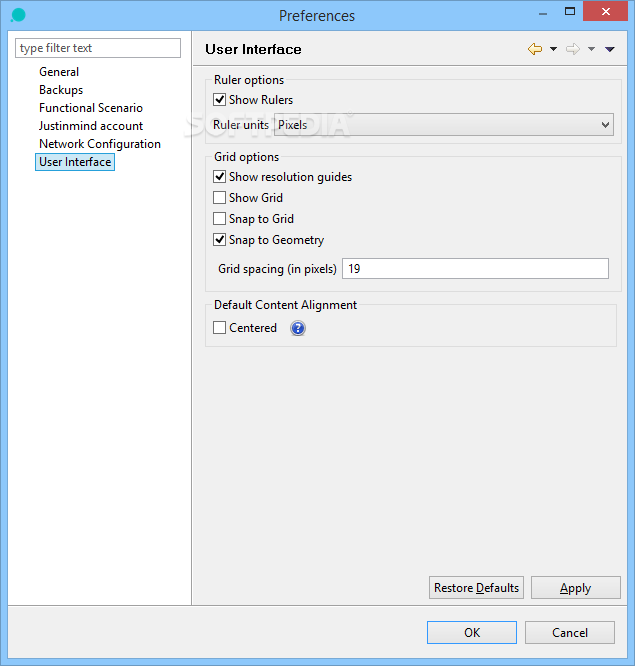Viewport: 635px width, 666px height.
Task: Click the type filter text field
Action: point(98,48)
